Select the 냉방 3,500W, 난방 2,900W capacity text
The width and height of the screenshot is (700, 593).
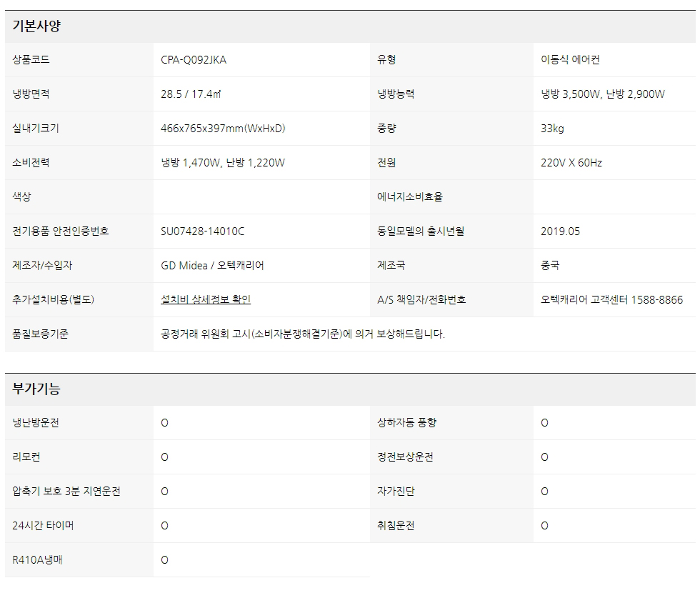coord(603,94)
